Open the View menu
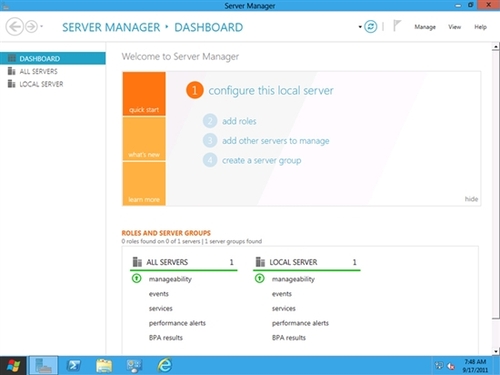This screenshot has width=500, height=375. tap(454, 27)
